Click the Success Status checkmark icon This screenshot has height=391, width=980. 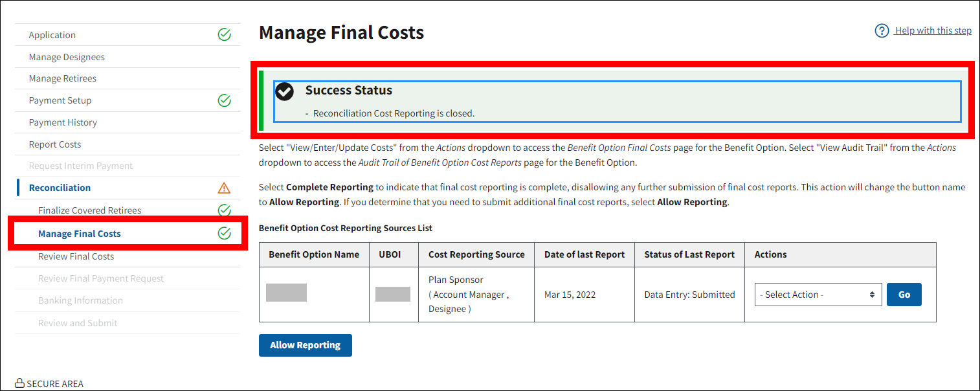(285, 92)
